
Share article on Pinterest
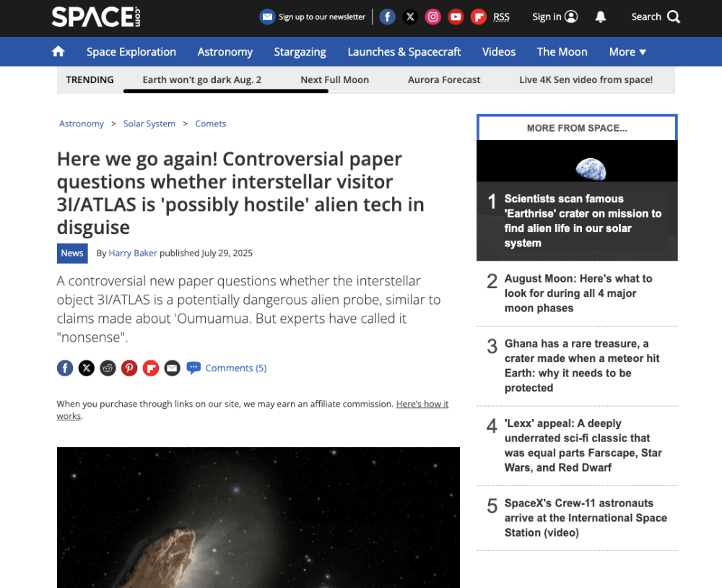coord(129,368)
